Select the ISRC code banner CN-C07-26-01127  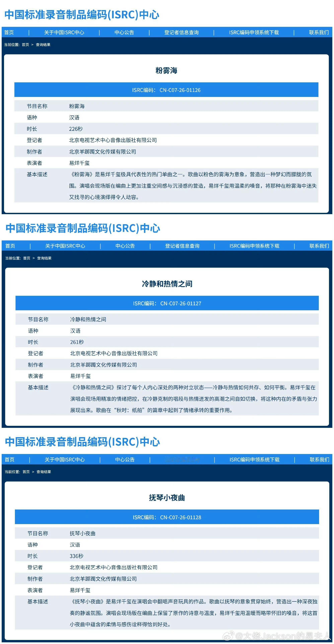(167, 303)
